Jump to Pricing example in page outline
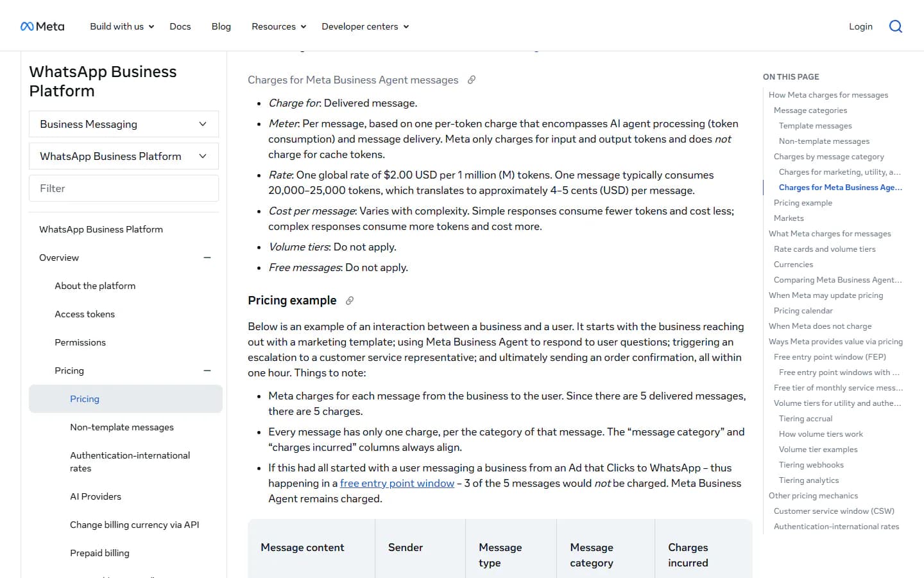The height and width of the screenshot is (578, 924). pyautogui.click(x=803, y=203)
